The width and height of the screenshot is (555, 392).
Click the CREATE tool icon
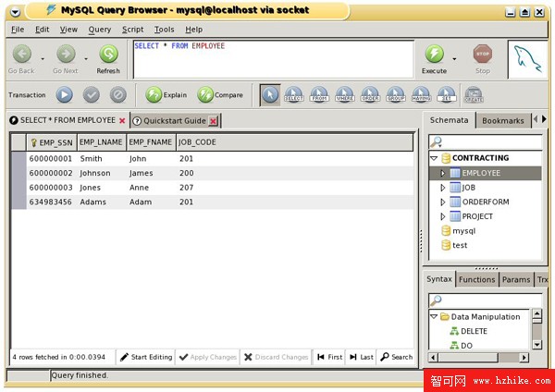474,95
